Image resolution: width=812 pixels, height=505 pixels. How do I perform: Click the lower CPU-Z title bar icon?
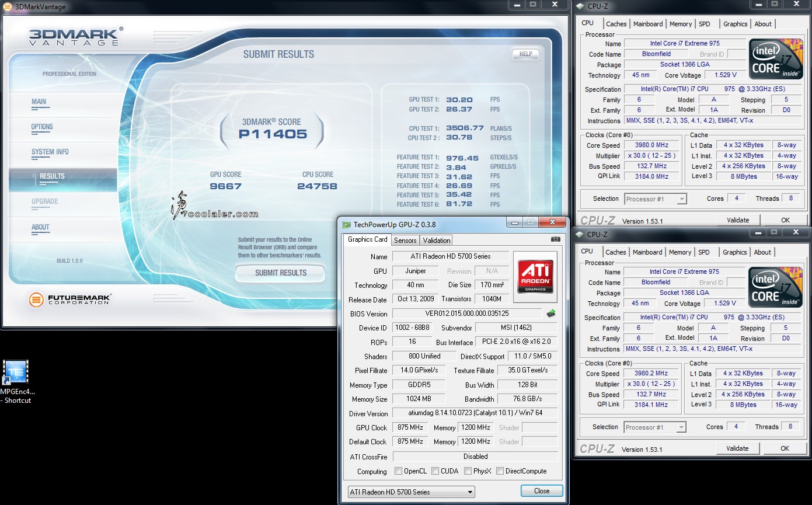point(580,234)
